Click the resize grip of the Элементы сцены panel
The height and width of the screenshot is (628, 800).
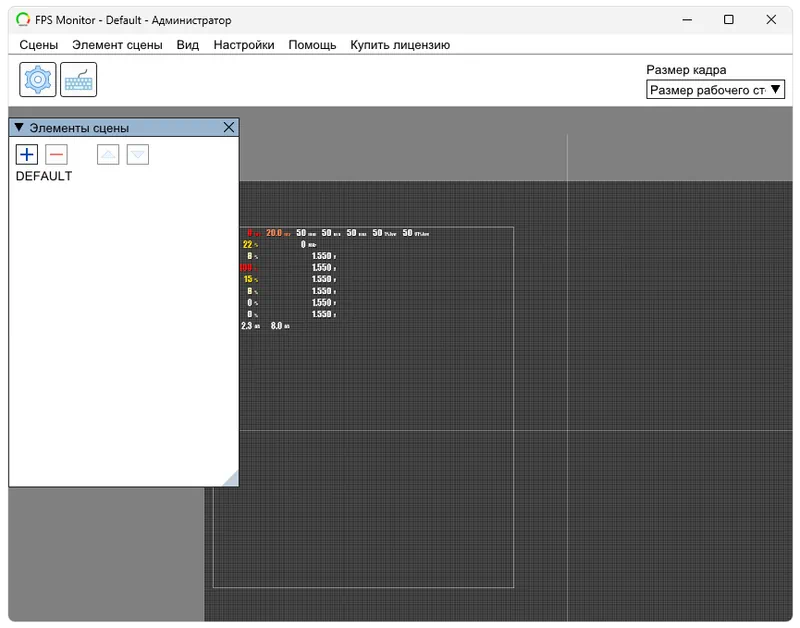[231, 479]
